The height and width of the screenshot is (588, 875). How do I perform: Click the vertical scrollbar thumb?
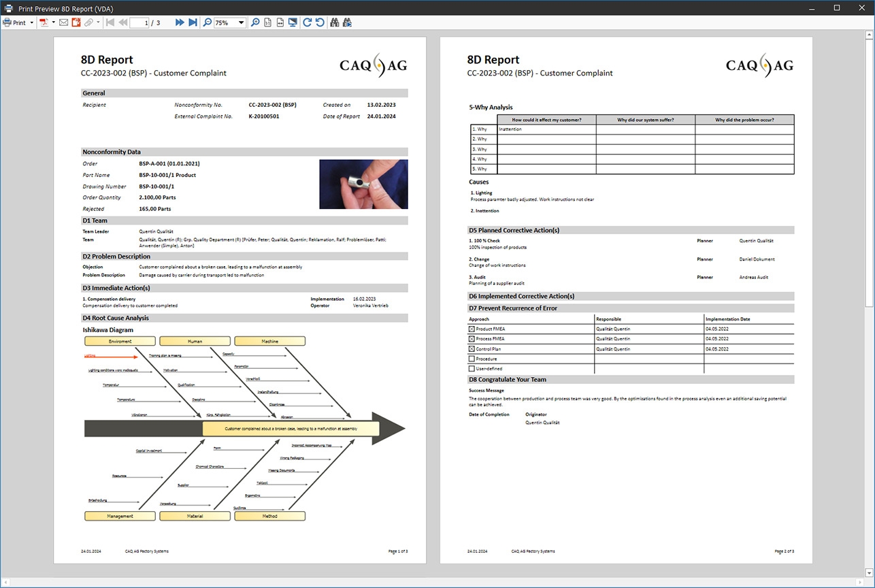click(870, 173)
